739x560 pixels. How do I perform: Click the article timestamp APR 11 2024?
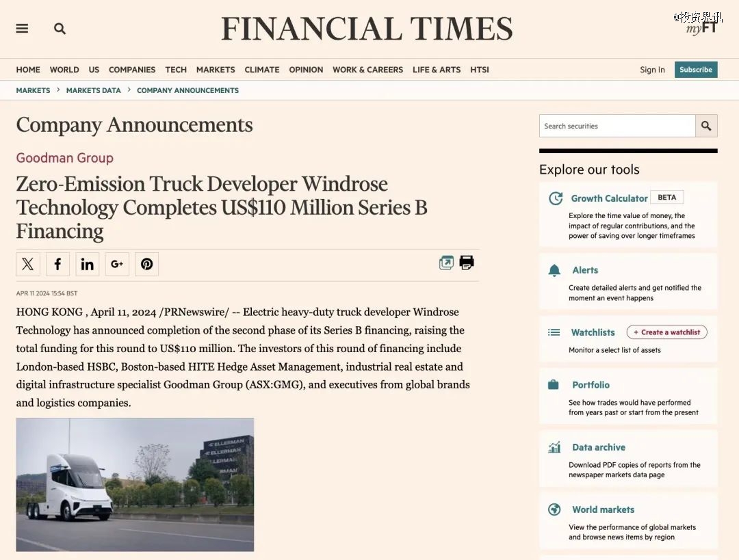click(47, 293)
